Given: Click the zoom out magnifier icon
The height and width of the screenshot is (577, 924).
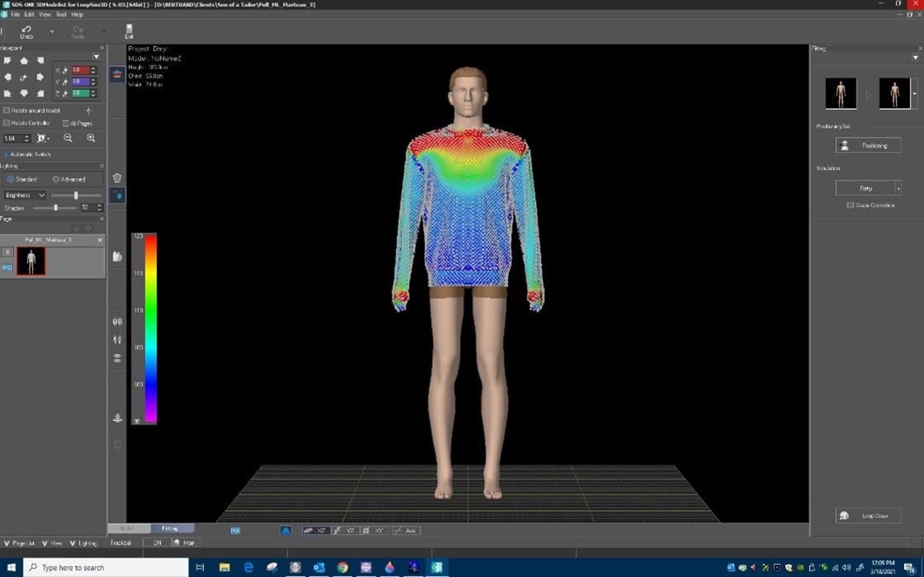Looking at the screenshot, I should tap(68, 139).
